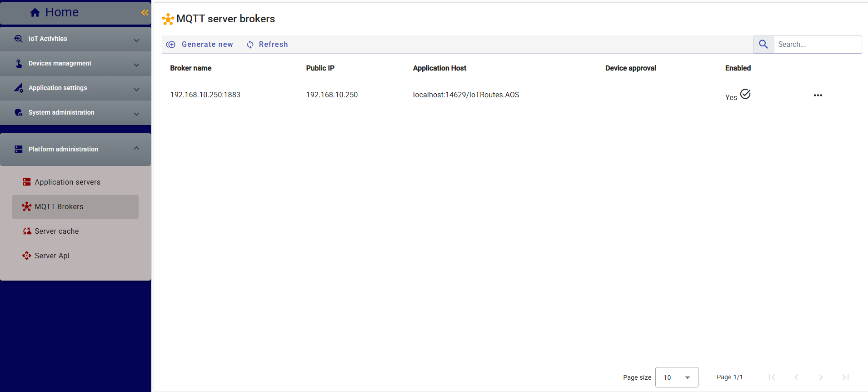
Task: Open row actions three-dot menu
Action: click(x=818, y=95)
